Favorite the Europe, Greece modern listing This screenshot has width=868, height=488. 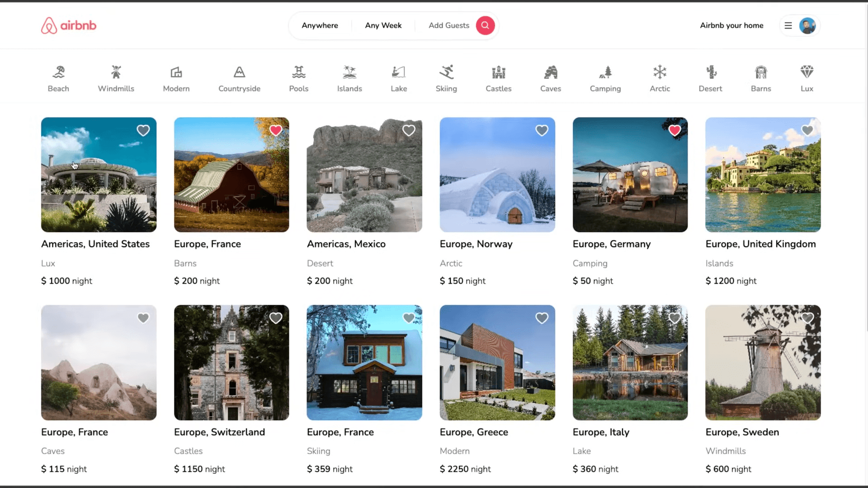click(x=542, y=318)
